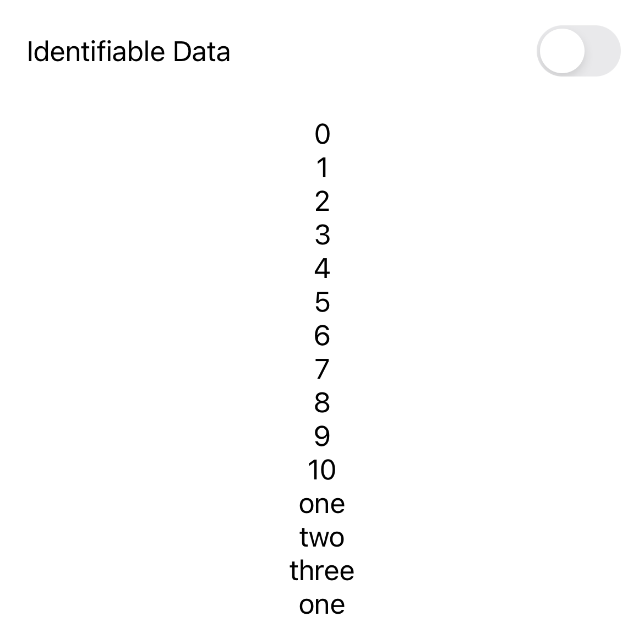
Task: Select item 9 in the list
Action: tap(321, 436)
